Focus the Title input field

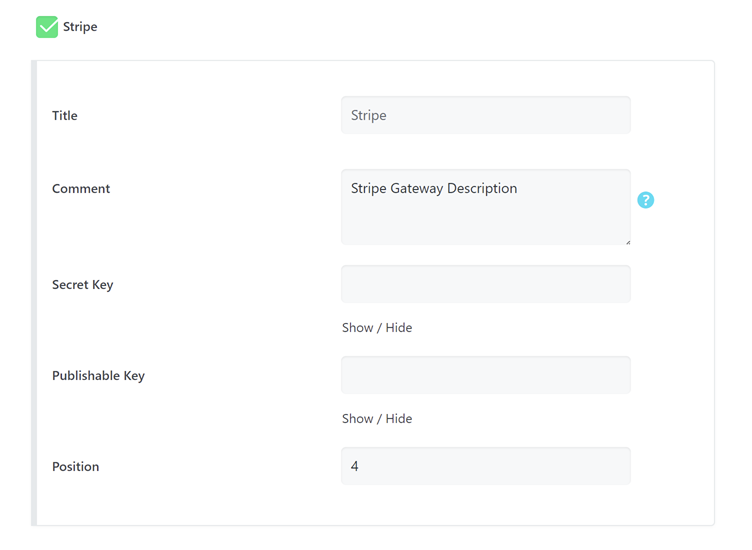click(485, 115)
